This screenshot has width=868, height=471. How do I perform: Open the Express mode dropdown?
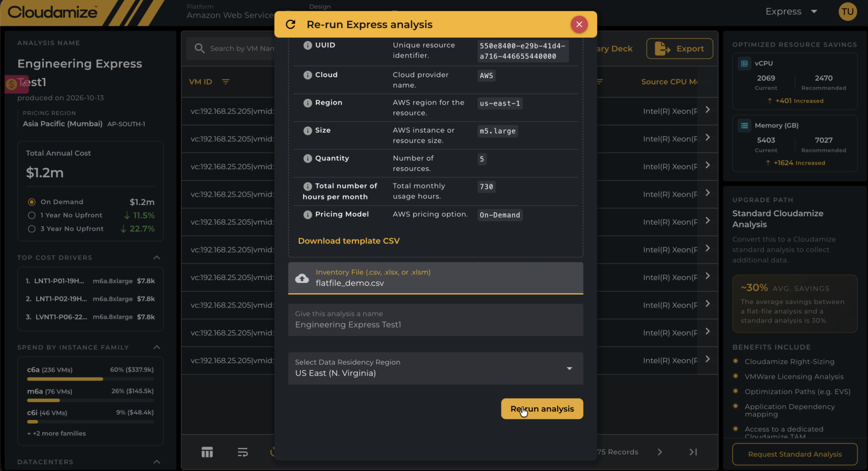click(x=791, y=12)
